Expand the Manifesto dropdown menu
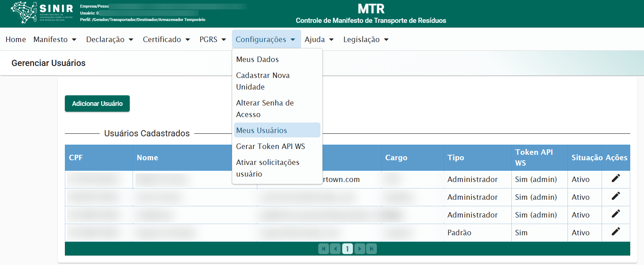 tap(55, 40)
